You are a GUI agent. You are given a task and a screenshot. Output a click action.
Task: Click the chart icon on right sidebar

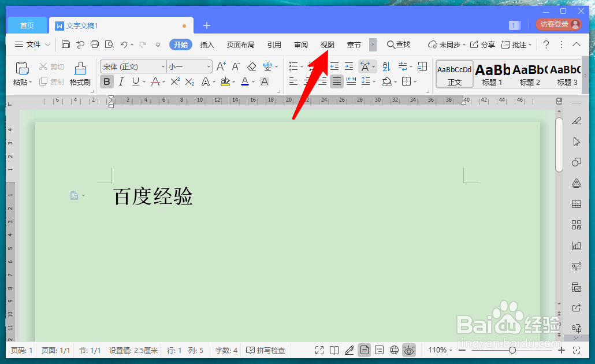coord(576,245)
